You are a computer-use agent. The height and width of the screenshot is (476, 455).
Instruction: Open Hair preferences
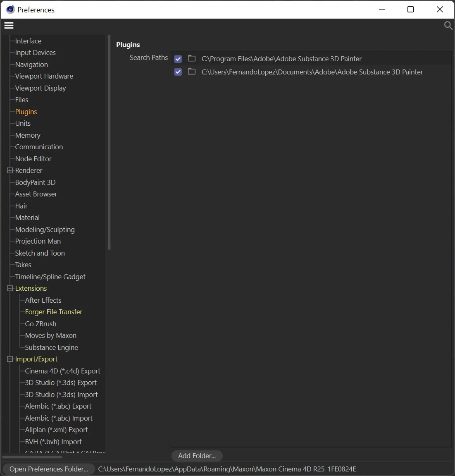pyautogui.click(x=21, y=206)
